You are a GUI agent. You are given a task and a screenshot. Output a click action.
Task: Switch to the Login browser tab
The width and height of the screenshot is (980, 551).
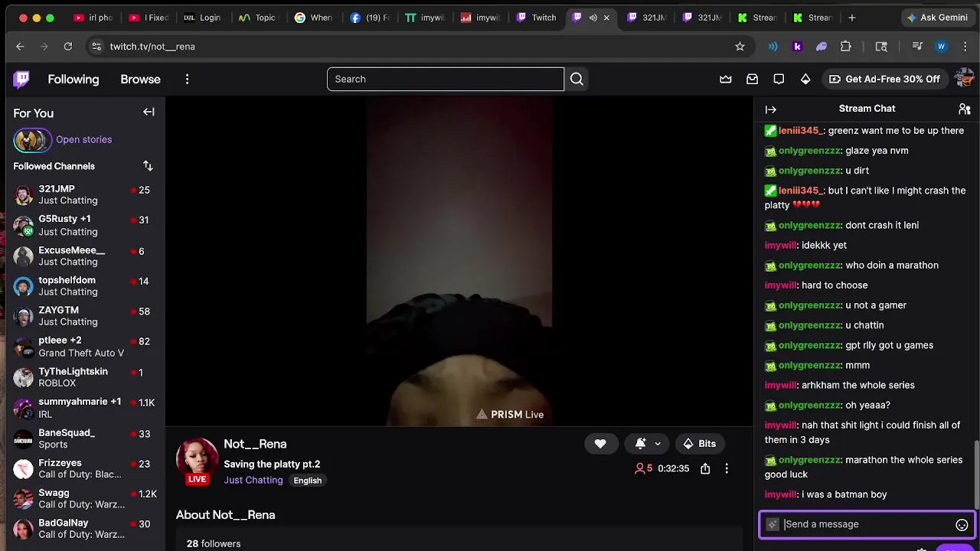[x=202, y=18]
